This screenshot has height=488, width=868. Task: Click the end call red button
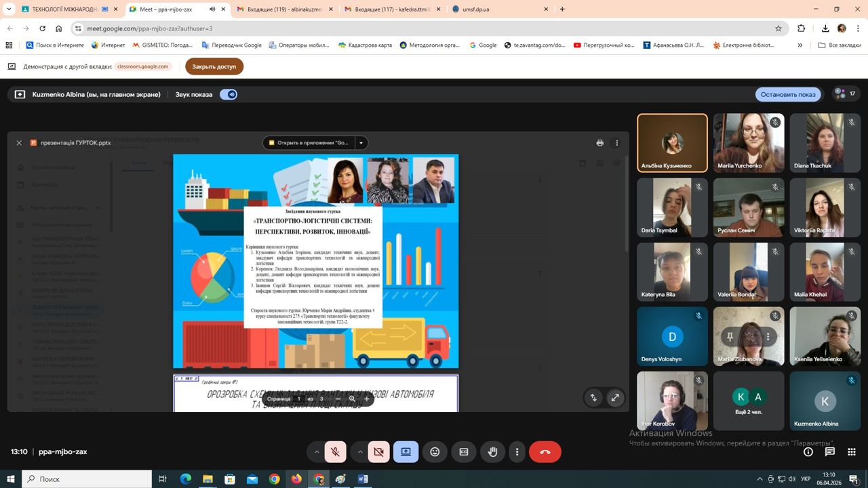pyautogui.click(x=545, y=452)
